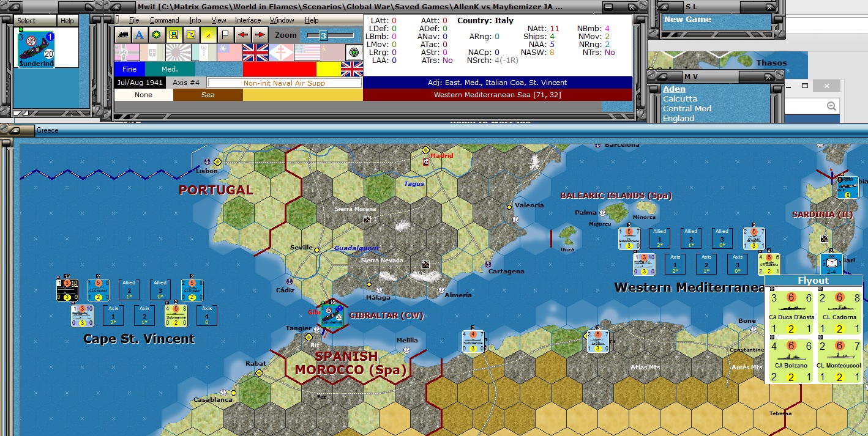
Task: Click the Jul/Aug 1941 date label
Action: coord(140,83)
